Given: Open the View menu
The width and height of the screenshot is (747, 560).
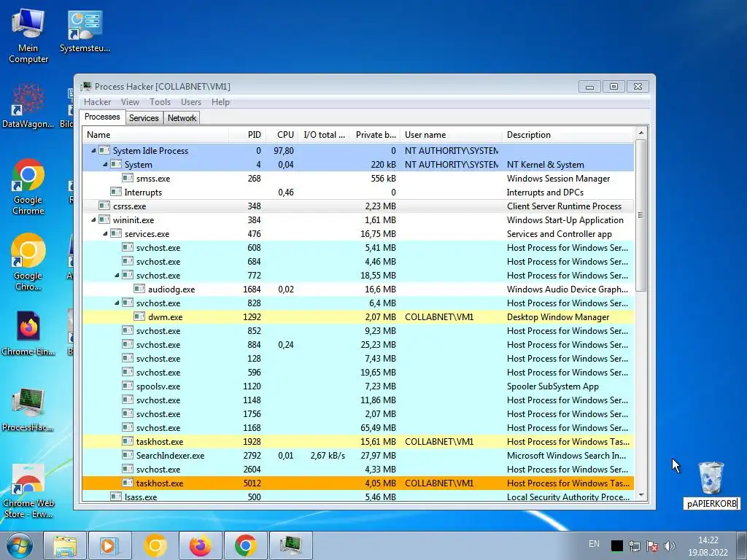Looking at the screenshot, I should pyautogui.click(x=130, y=102).
